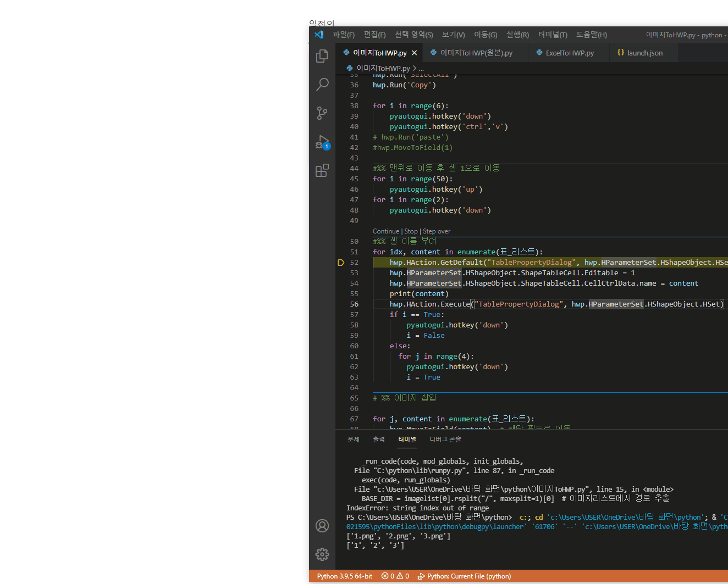Switch to the 출력 panel tab

click(379, 440)
